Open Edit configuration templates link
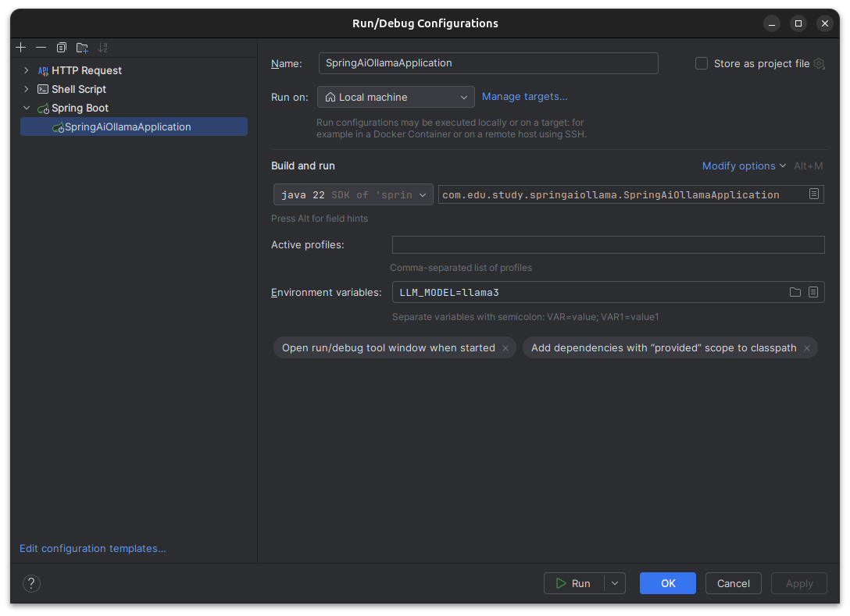 (x=93, y=548)
